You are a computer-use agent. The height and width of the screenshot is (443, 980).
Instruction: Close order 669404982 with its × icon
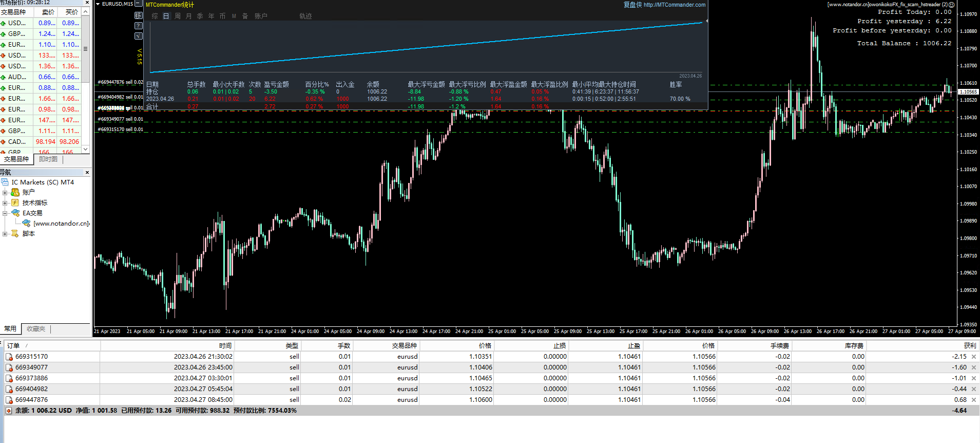click(974, 389)
